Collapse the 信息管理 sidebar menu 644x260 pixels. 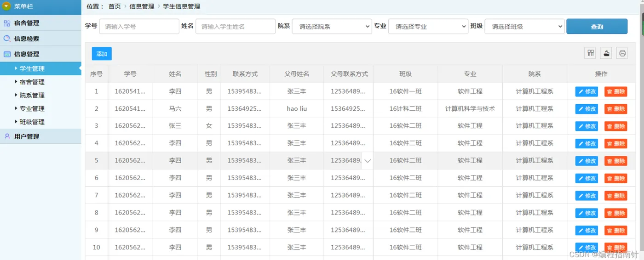(x=40, y=54)
